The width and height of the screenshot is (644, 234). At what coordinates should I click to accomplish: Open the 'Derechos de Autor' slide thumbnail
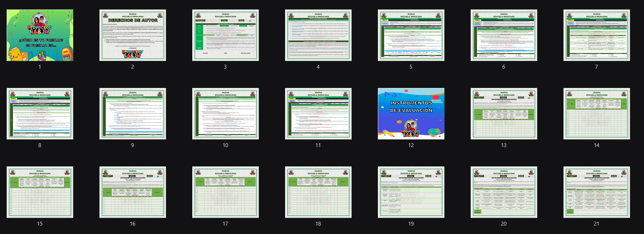point(133,35)
